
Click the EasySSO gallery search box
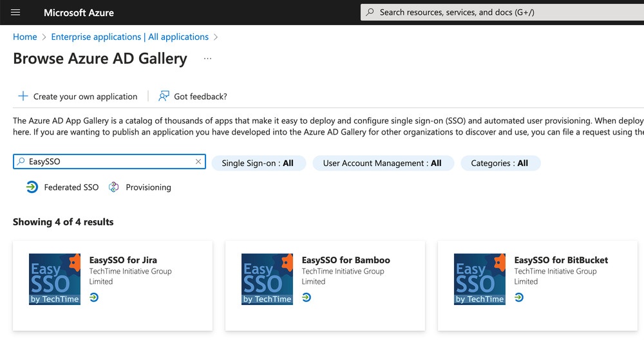[x=109, y=162]
